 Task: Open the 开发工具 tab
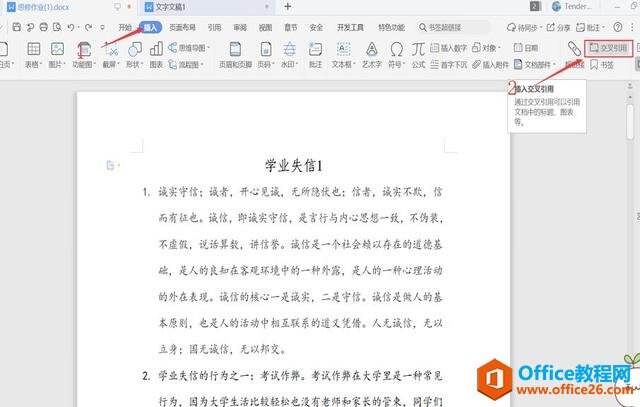click(350, 27)
